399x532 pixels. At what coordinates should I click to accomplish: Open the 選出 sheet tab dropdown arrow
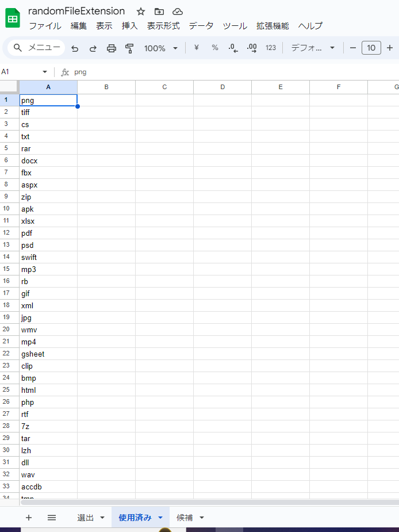(x=102, y=518)
